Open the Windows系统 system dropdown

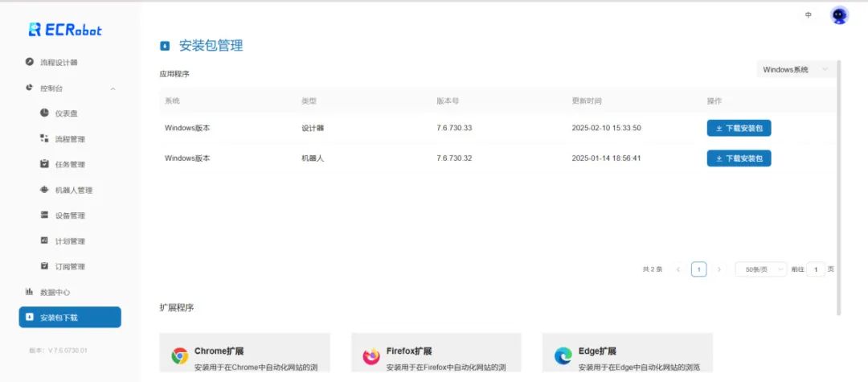pos(794,70)
